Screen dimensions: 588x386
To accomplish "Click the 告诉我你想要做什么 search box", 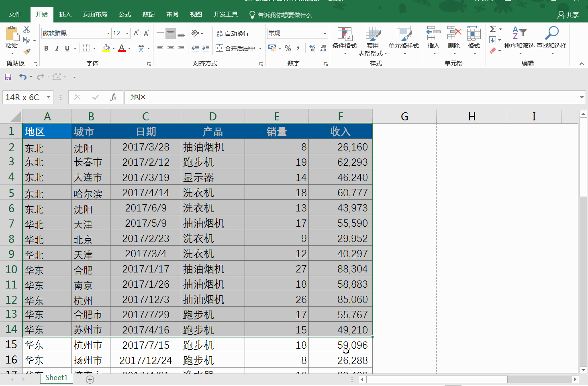I will click(280, 15).
